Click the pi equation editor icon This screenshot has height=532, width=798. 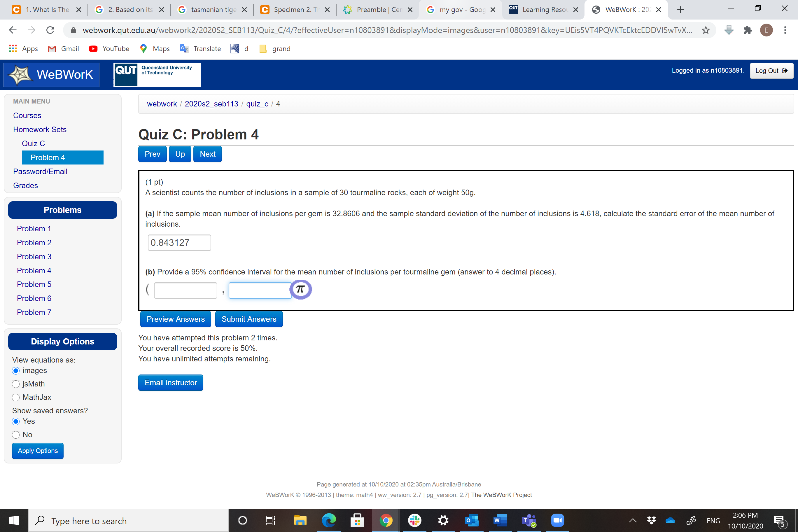pyautogui.click(x=300, y=289)
